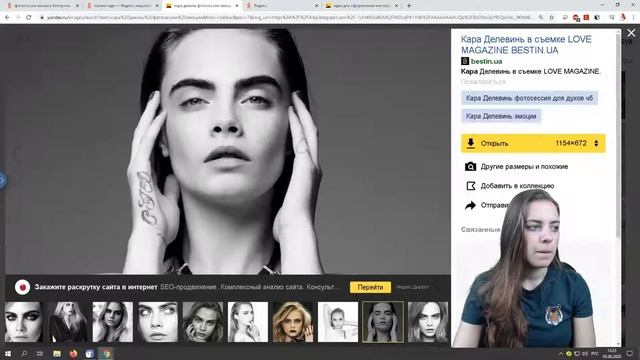Open the Chrome profile avatar

(x=623, y=18)
